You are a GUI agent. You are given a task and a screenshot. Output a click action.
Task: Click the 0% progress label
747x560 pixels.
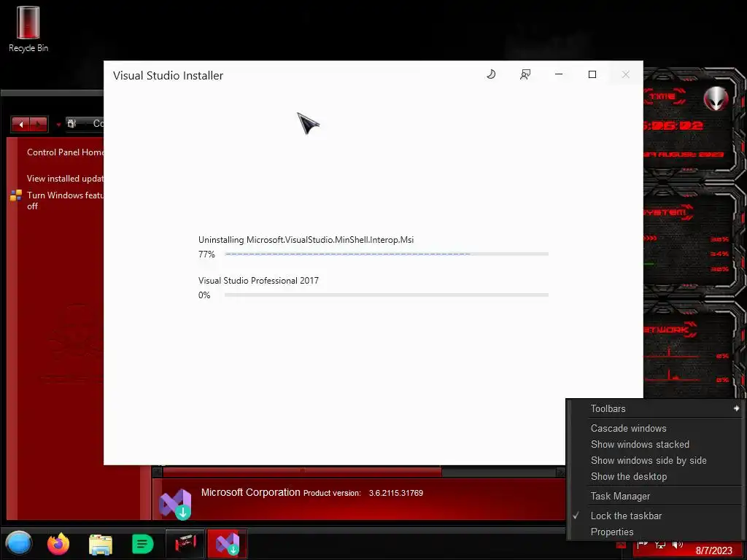(x=204, y=295)
